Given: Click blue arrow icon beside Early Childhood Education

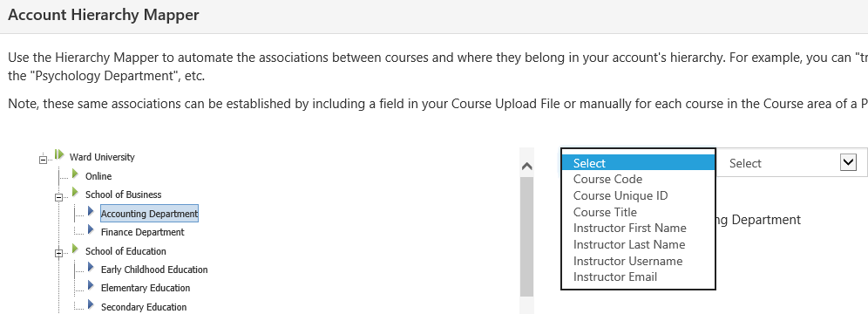Looking at the screenshot, I should pyautogui.click(x=91, y=268).
